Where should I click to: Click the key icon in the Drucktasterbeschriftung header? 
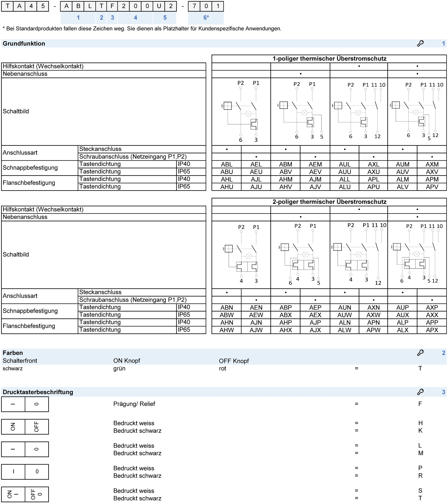tap(420, 392)
